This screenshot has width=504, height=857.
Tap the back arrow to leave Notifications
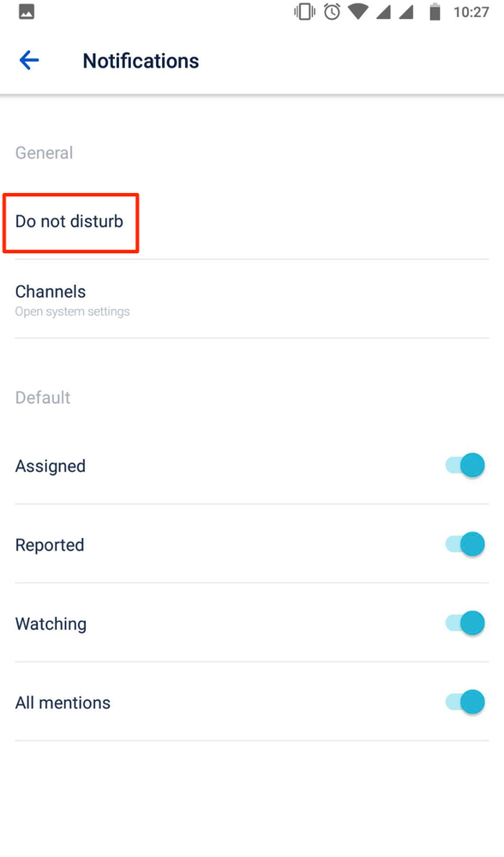point(28,60)
